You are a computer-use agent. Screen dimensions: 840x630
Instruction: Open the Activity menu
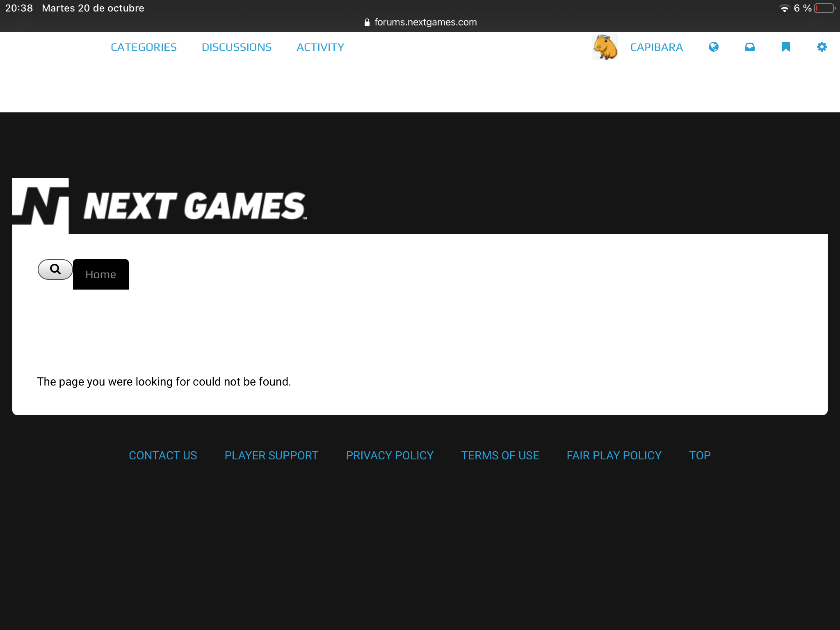[320, 47]
